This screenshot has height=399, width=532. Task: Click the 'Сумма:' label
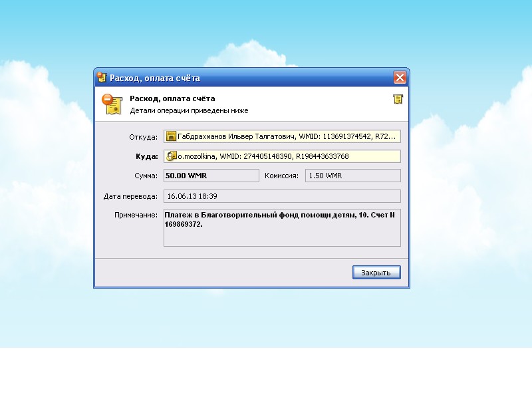coord(146,176)
